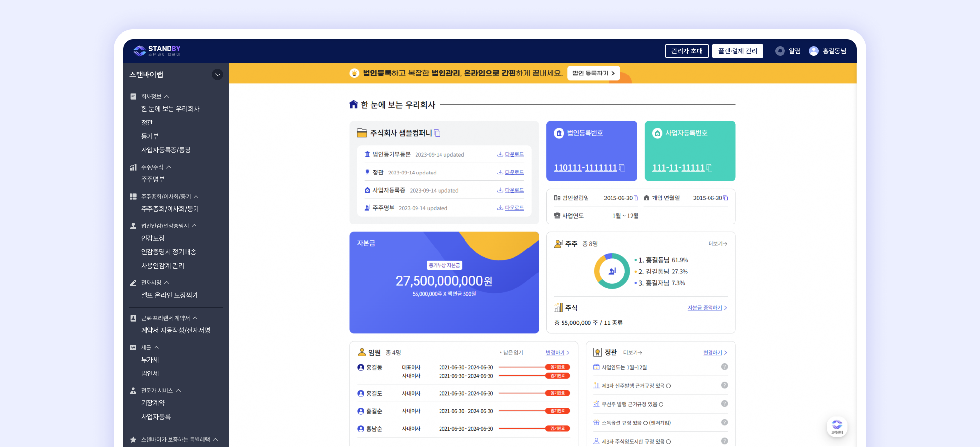This screenshot has height=447, width=980.
Task: Click 변경하기 in the 정관 card
Action: click(715, 353)
